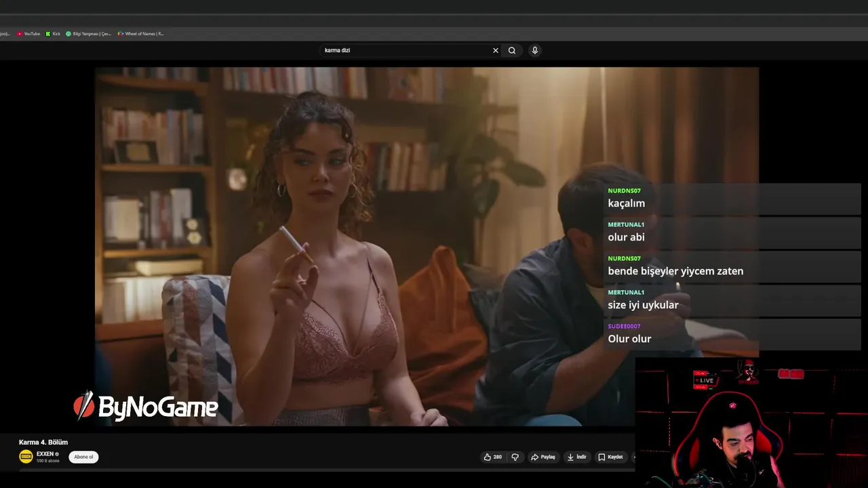Click chat message 'kaçalım'

627,203
